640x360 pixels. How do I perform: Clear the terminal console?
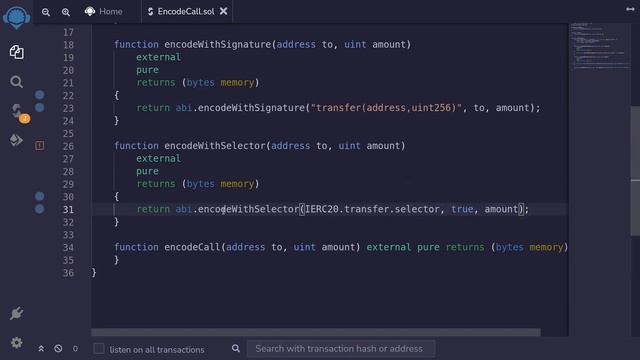[58, 349]
